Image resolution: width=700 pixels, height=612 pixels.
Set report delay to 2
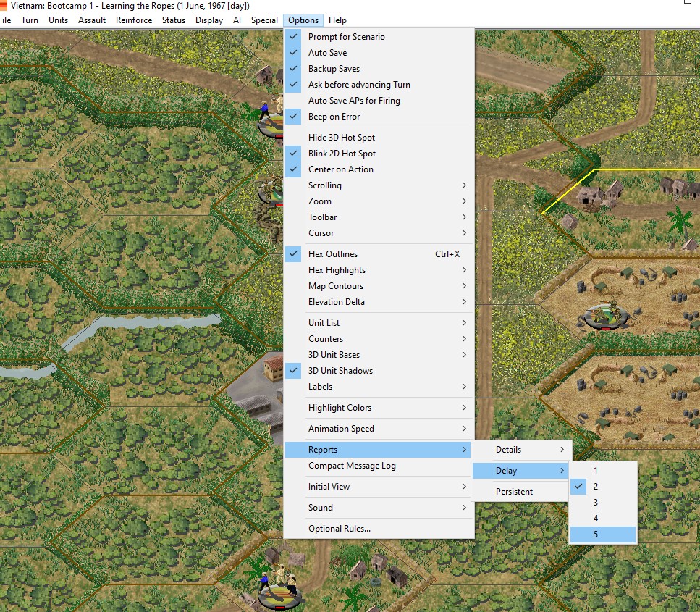(x=603, y=487)
